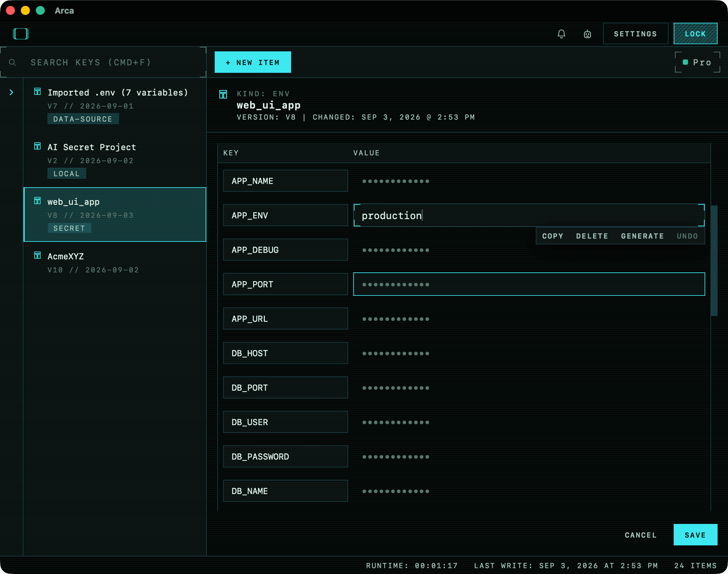
Task: Reveal the APP_DEBUG masked value
Action: (396, 250)
